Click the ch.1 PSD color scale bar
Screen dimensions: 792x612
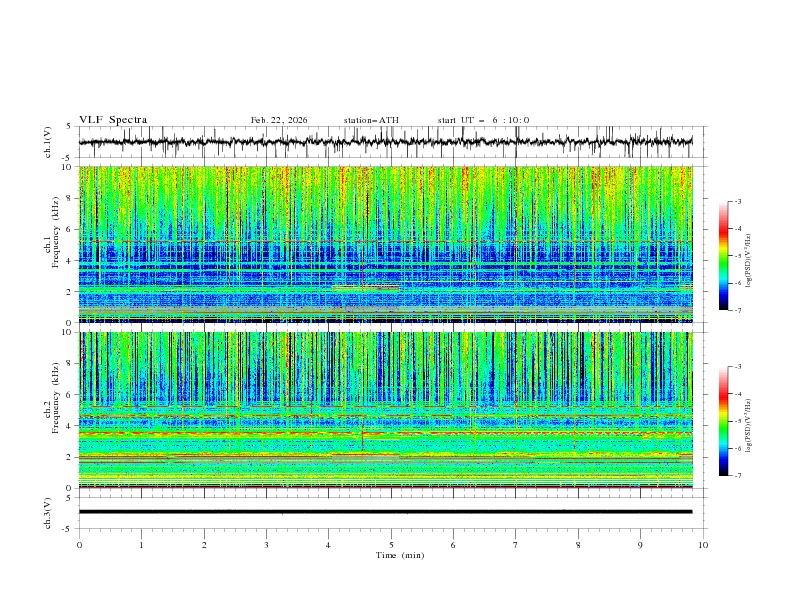[723, 255]
